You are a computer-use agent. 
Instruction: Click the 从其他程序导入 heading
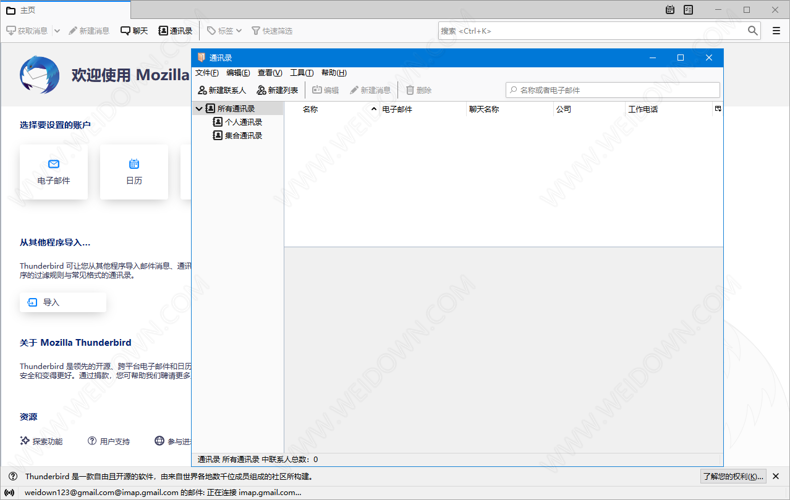[x=55, y=242]
